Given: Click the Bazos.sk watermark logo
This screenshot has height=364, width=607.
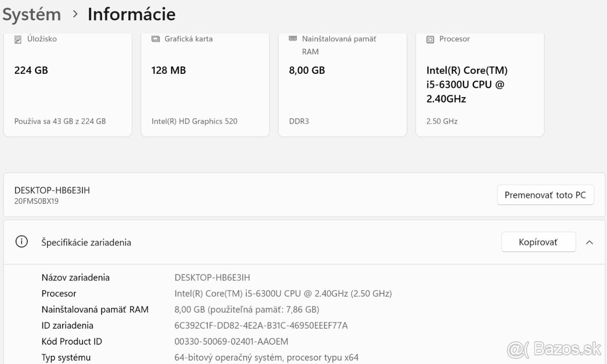Looking at the screenshot, I should coord(553,349).
